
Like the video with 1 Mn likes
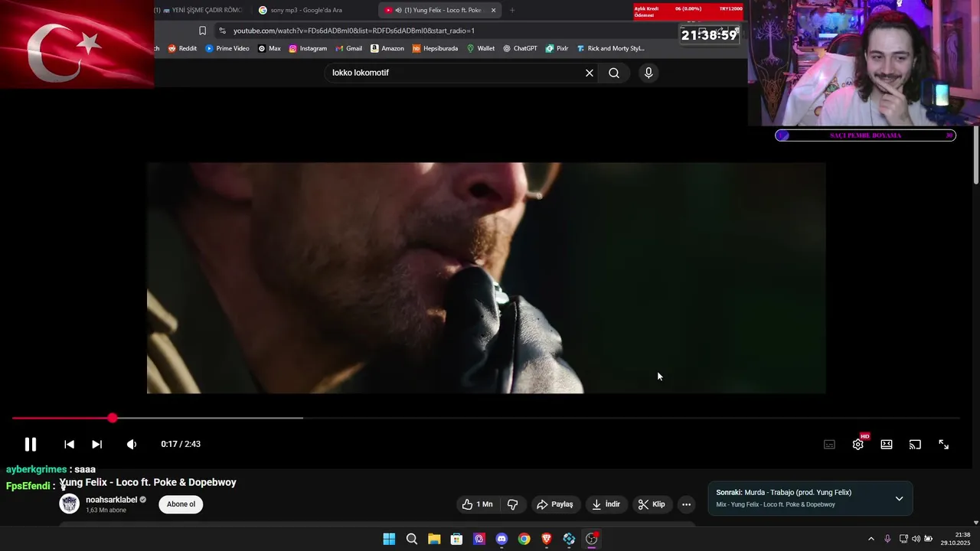tap(478, 504)
